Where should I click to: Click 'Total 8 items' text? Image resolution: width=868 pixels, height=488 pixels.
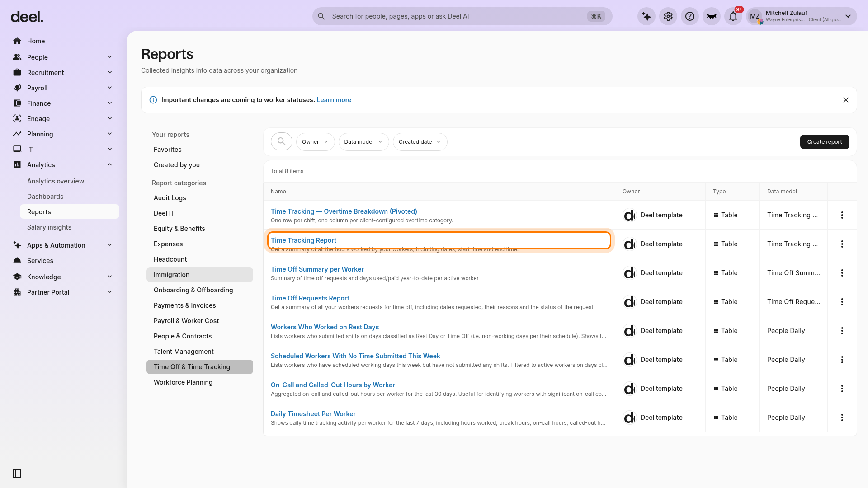pos(287,171)
